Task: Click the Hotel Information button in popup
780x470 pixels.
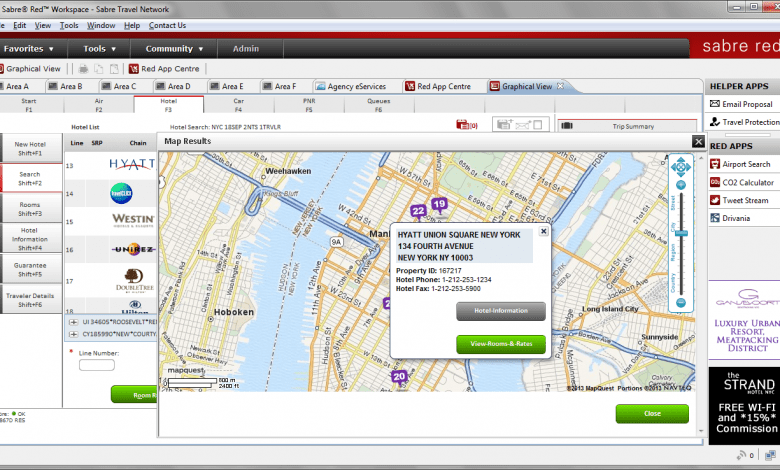Action: (x=501, y=311)
